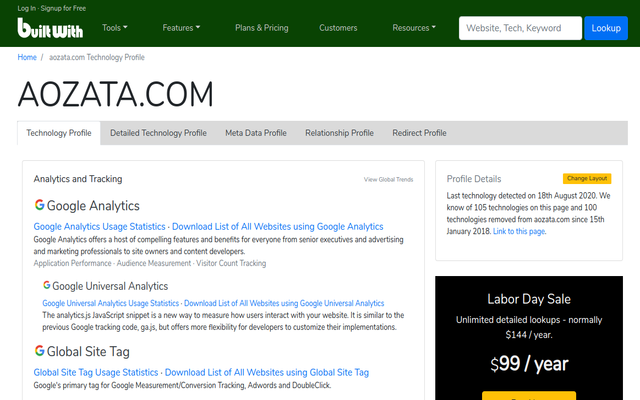The height and width of the screenshot is (400, 640).
Task: Click the $99 / year price text
Action: (x=529, y=363)
